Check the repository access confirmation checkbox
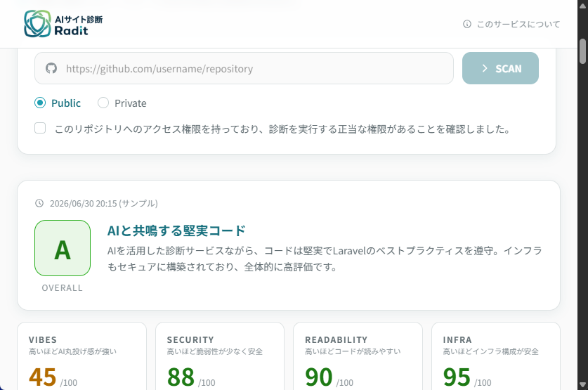 click(x=40, y=129)
